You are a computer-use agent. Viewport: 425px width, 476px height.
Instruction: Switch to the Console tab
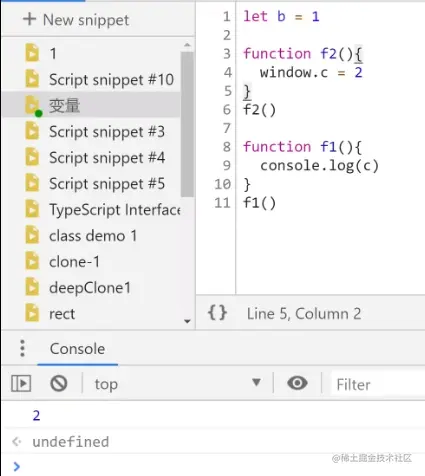click(x=77, y=349)
